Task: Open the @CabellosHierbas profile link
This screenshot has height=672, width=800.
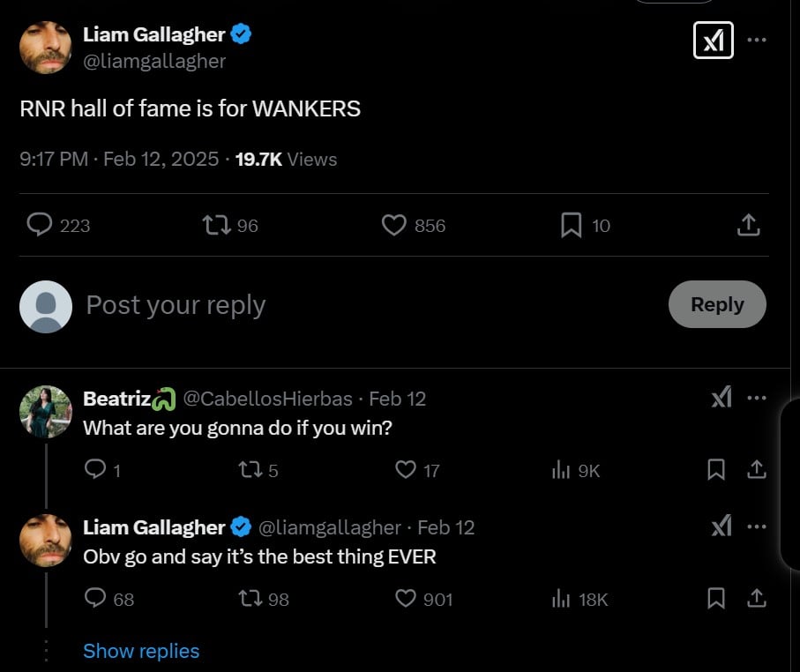Action: pyautogui.click(x=267, y=399)
